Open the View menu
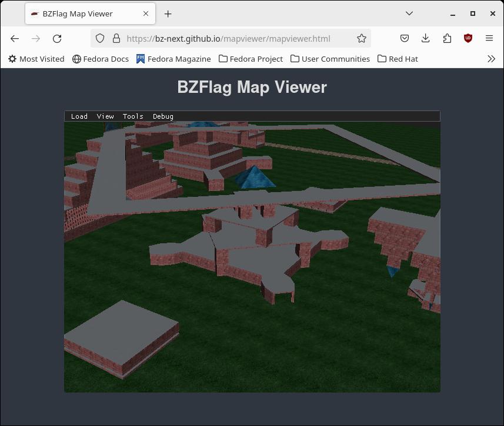 [105, 116]
